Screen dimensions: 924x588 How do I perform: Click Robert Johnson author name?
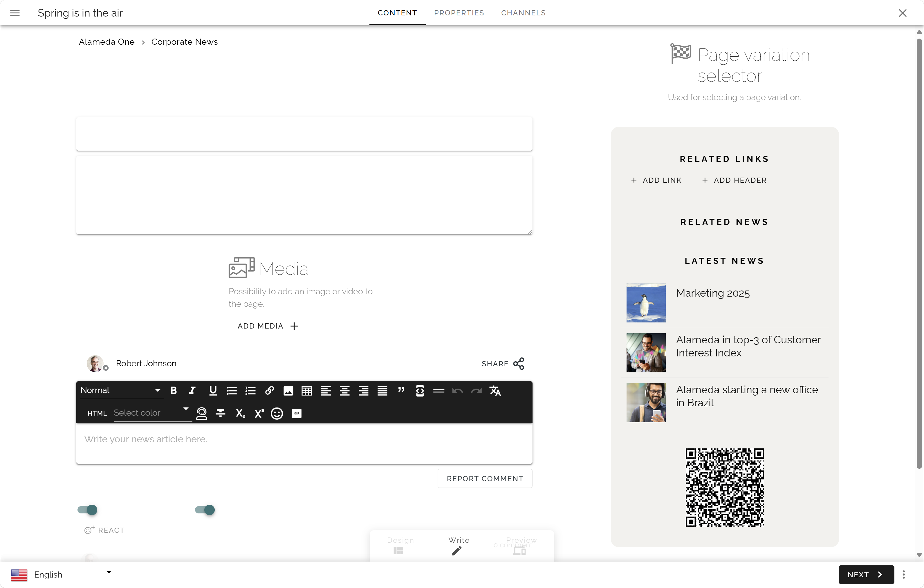[x=146, y=363]
